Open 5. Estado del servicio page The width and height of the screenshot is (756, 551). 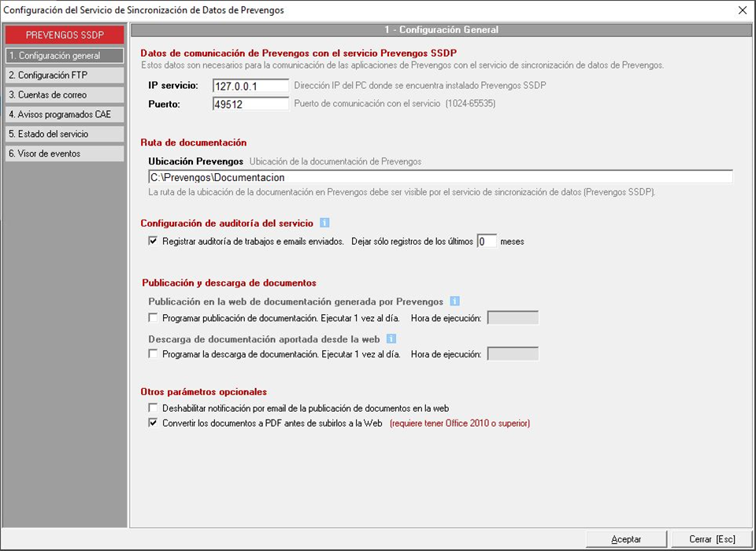point(64,135)
